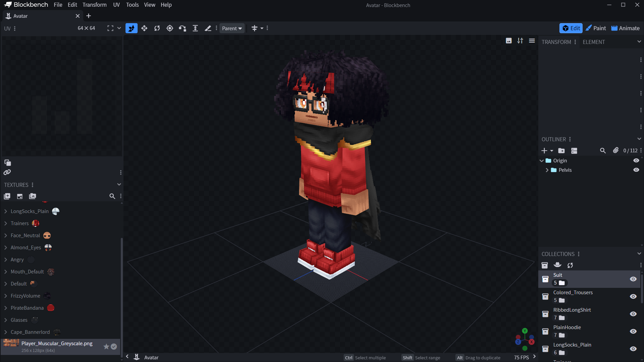Select the Pivot tool
The width and height of the screenshot is (644, 362).
(169, 28)
